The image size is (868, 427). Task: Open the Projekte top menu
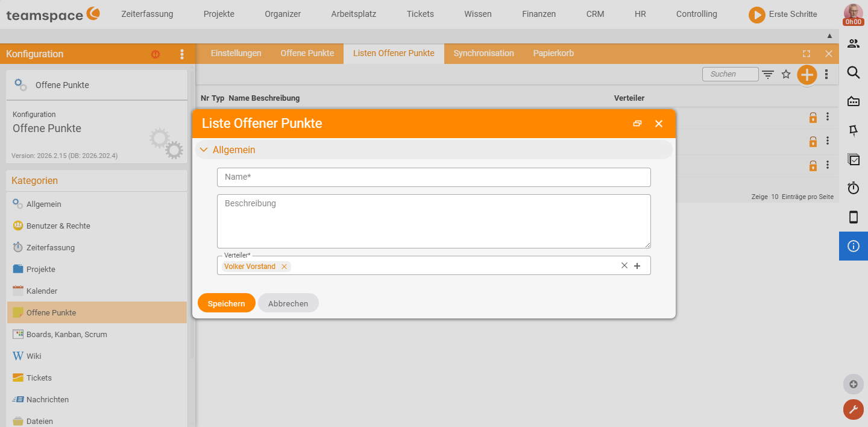[219, 14]
